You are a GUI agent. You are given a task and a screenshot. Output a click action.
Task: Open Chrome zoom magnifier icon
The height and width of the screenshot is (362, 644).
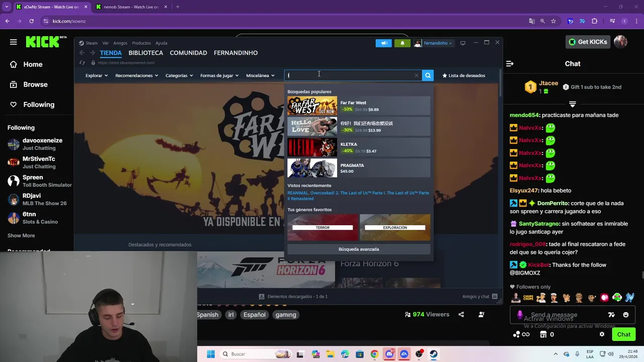(x=542, y=21)
